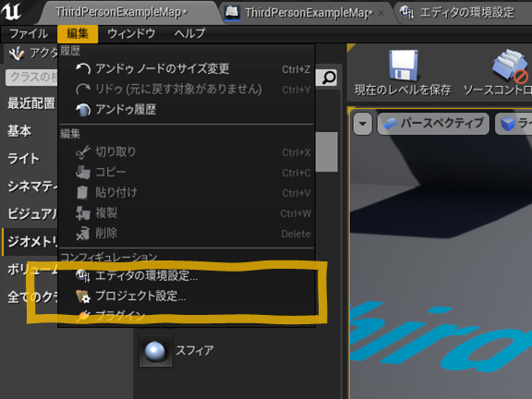Screen dimensions: 532x399
Task: Select the ライト category
Action: (x=24, y=159)
